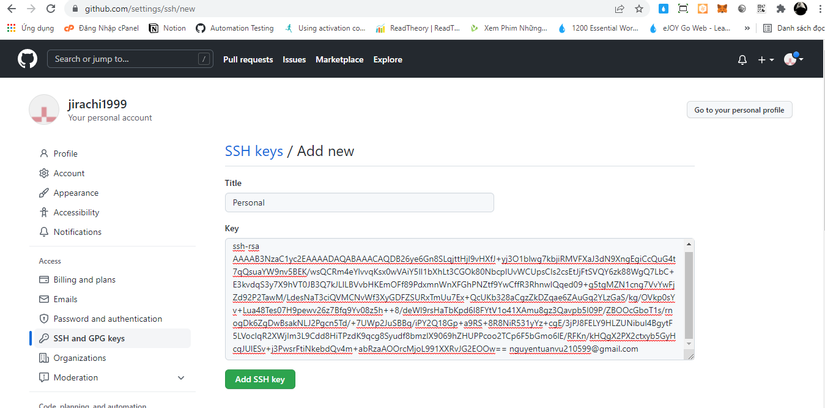The height and width of the screenshot is (408, 825).
Task: Click the Add SSH key button
Action: (x=260, y=379)
